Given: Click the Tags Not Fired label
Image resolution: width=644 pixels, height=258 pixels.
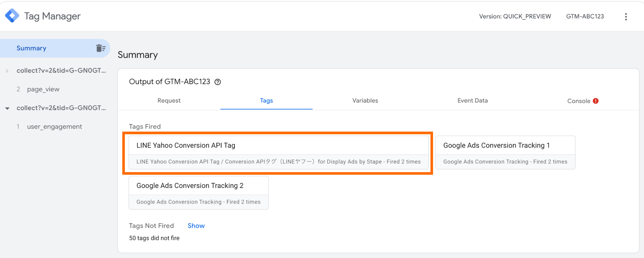Looking at the screenshot, I should (x=151, y=226).
